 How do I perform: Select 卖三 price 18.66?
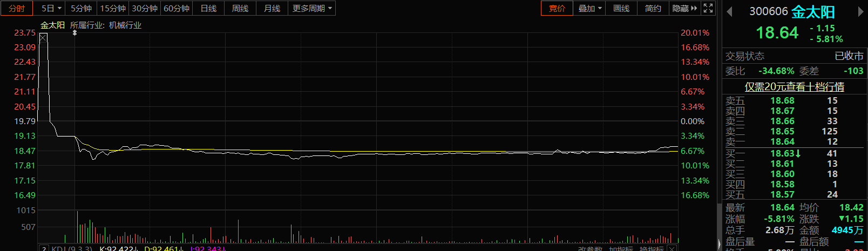pyautogui.click(x=782, y=121)
